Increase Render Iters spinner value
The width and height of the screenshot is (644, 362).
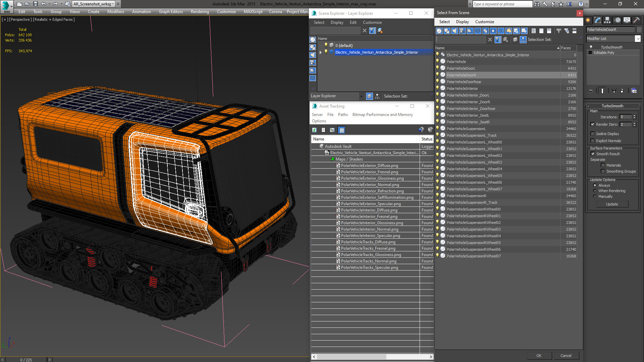[x=634, y=123]
